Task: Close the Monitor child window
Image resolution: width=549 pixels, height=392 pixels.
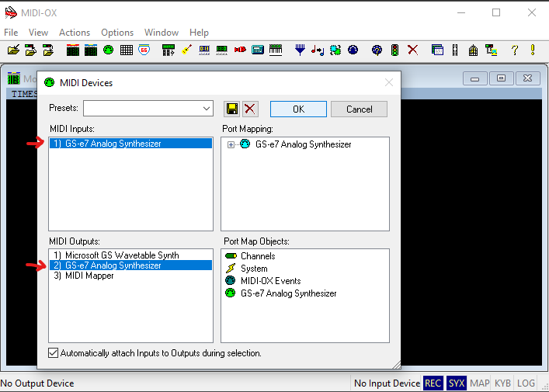Action: click(x=527, y=78)
